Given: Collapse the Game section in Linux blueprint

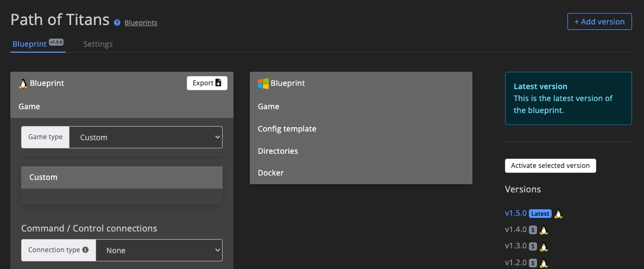Looking at the screenshot, I should (122, 107).
